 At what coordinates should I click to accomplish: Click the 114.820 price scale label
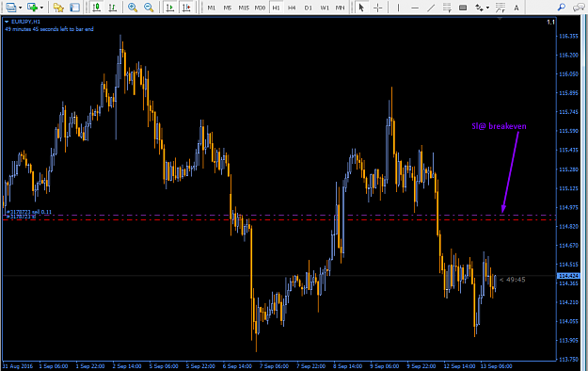click(568, 226)
